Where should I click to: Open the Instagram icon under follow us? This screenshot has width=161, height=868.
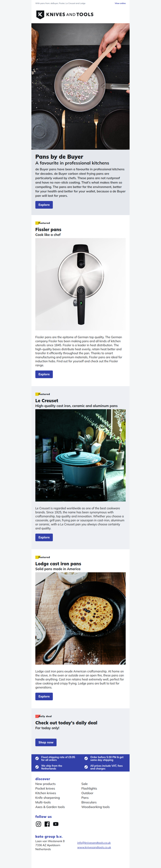coord(39,824)
